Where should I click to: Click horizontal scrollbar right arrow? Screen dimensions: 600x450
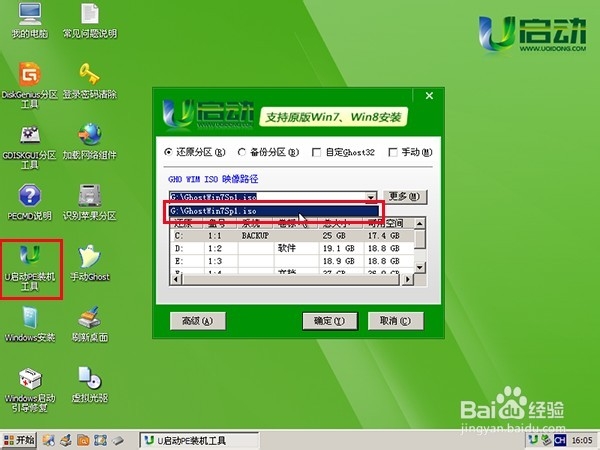[x=408, y=280]
